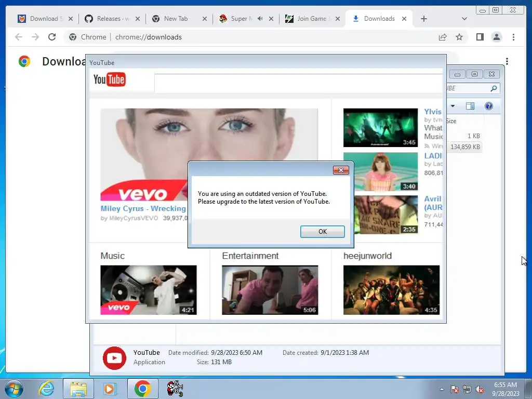Open the Windows Start menu
The image size is (532, 399).
[x=14, y=389]
